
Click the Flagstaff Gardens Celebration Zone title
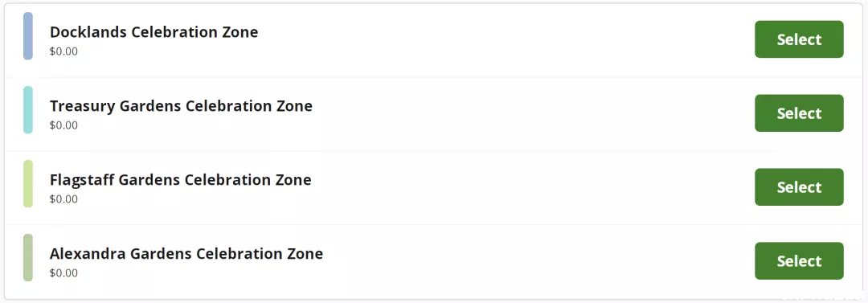(181, 180)
